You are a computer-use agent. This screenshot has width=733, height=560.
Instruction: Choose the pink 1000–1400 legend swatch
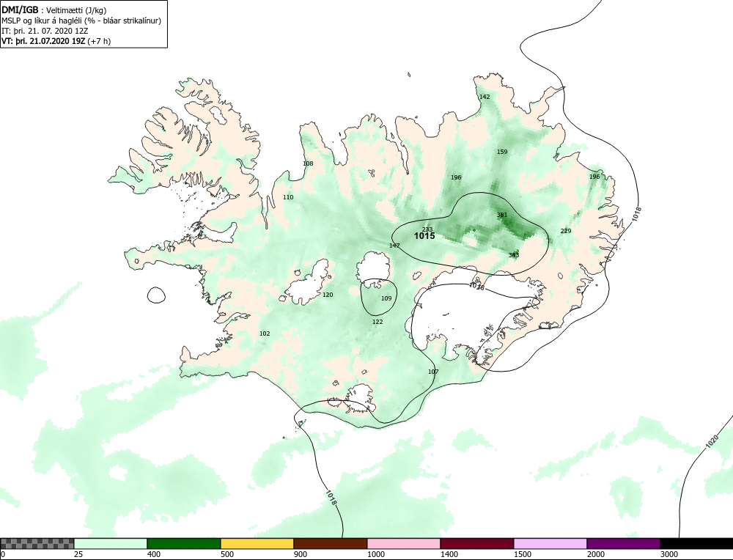pyautogui.click(x=404, y=543)
